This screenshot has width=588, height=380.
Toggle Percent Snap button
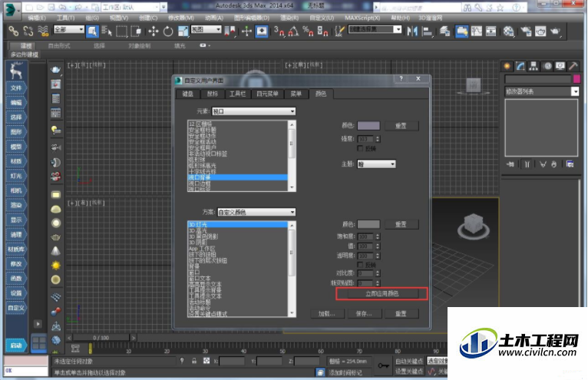(x=308, y=31)
